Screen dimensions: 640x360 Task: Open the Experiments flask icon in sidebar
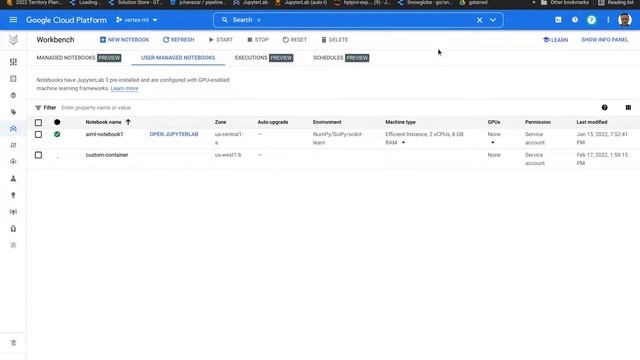pyautogui.click(x=13, y=178)
